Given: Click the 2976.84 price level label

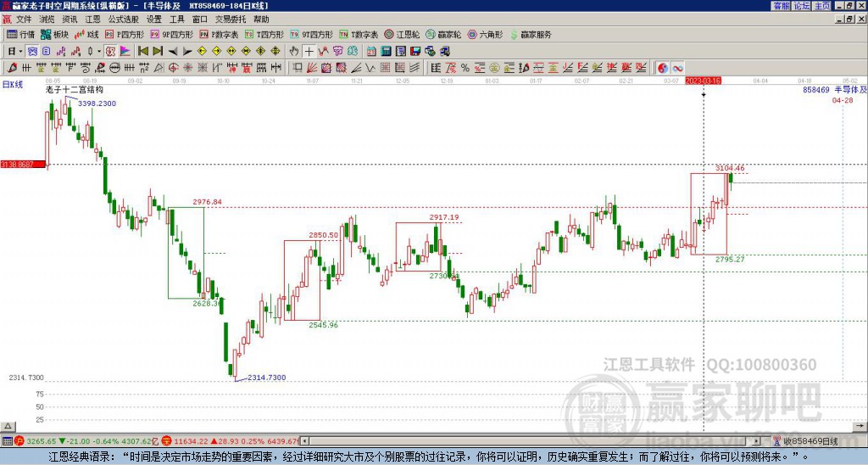Looking at the screenshot, I should pyautogui.click(x=207, y=202).
